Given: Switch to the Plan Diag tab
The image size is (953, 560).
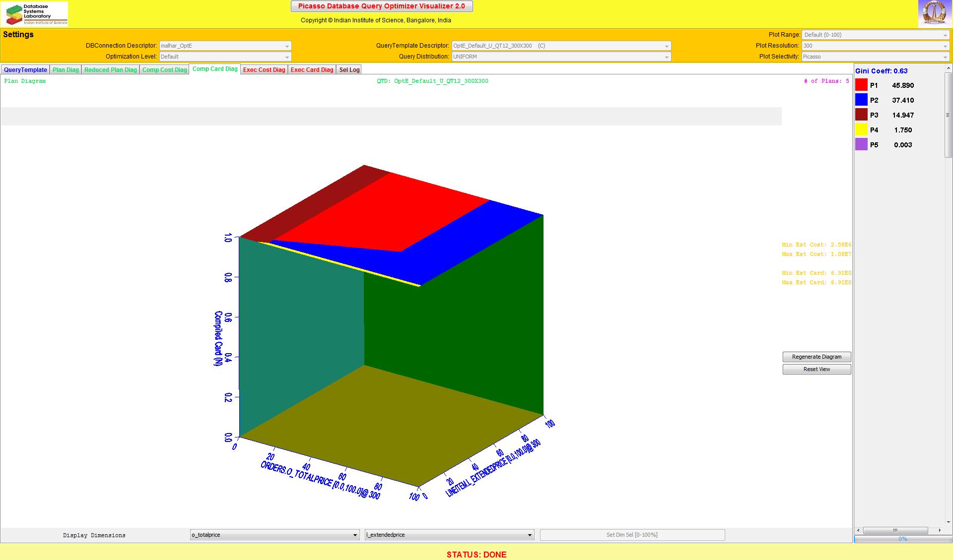Looking at the screenshot, I should pyautogui.click(x=66, y=70).
